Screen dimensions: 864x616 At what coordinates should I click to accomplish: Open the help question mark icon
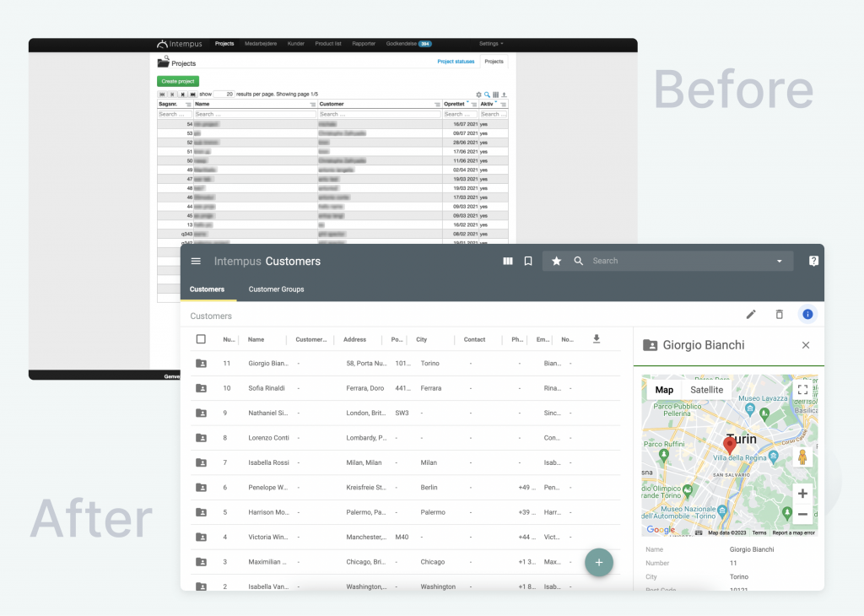point(813,262)
